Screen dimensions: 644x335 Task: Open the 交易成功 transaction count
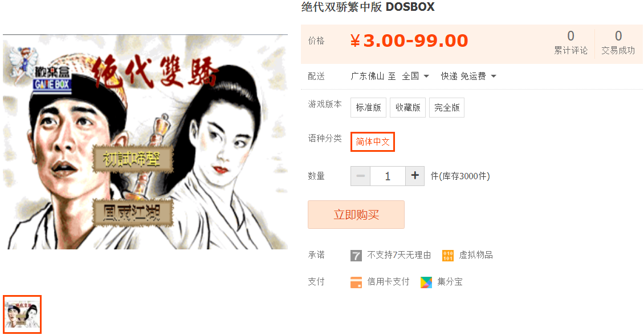pos(618,42)
